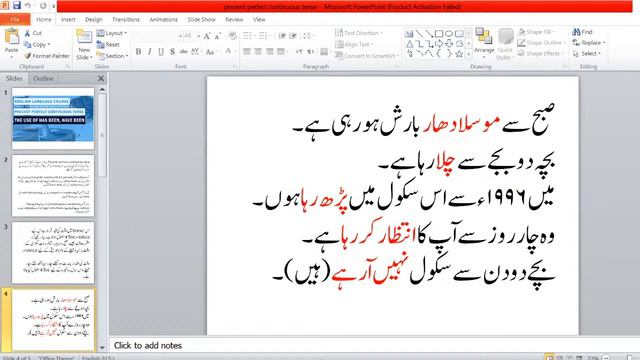Screen dimensions: 640x360
Task: Switch to the Design ribbon tab
Action: 94,20
